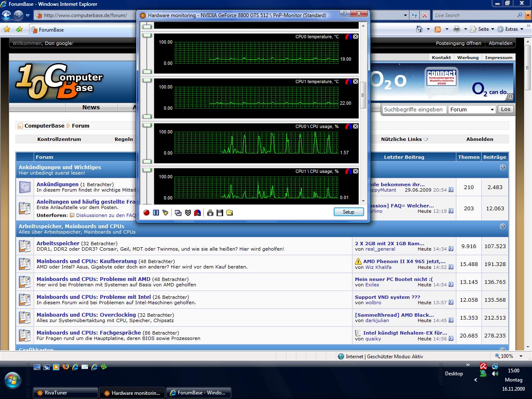Viewport: 532px width, 399px height.
Task: Open log folder with the yellow folder icon
Action: point(229,213)
